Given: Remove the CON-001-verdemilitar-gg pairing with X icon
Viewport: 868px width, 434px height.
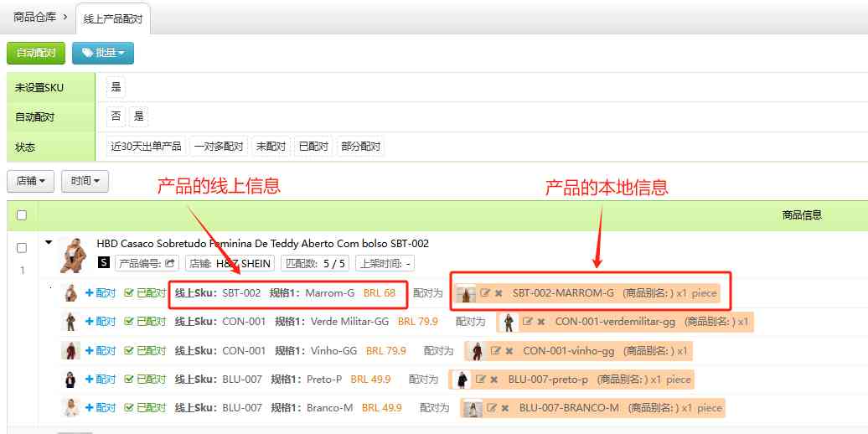Looking at the screenshot, I should pos(540,322).
